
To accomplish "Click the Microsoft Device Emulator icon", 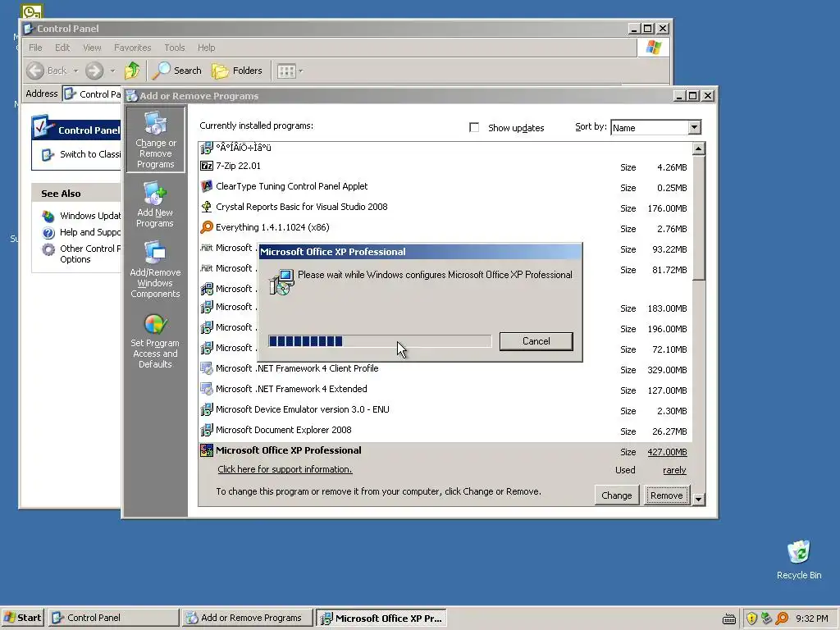I will tap(206, 410).
